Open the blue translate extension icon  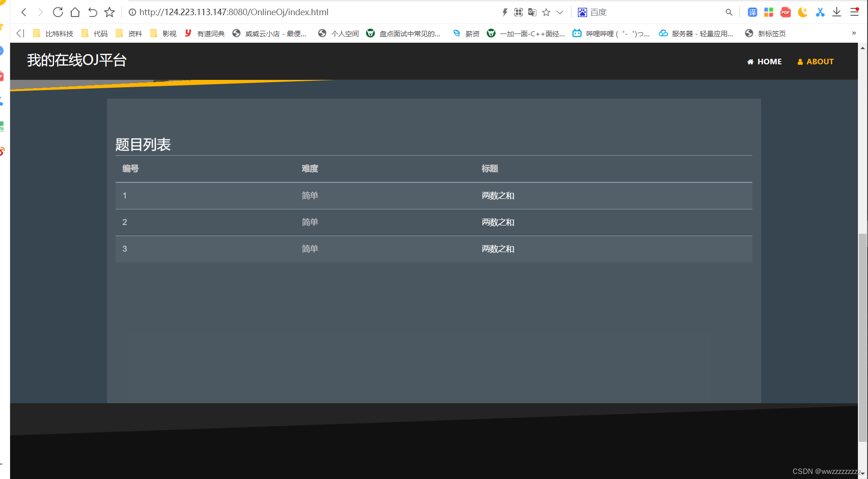(752, 12)
